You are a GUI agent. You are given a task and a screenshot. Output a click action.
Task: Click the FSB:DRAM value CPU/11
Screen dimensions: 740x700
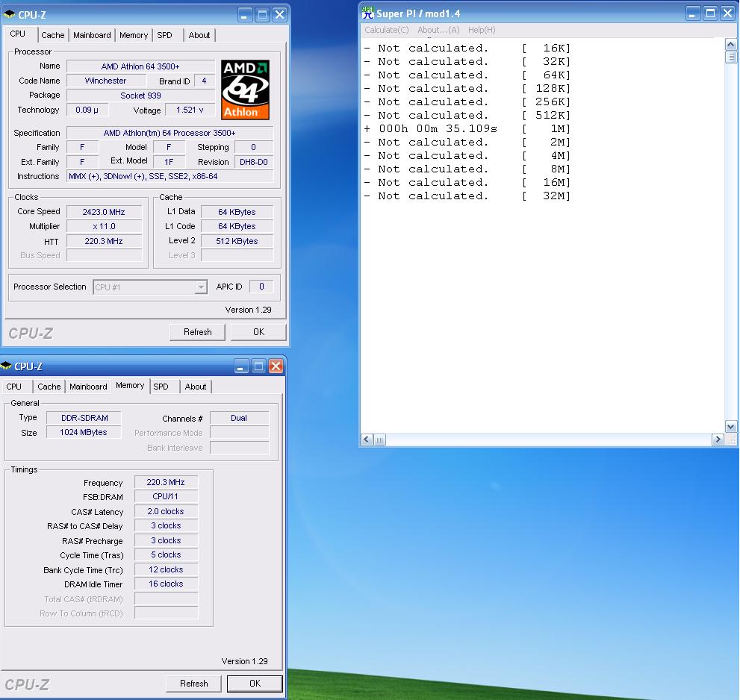[x=166, y=496]
